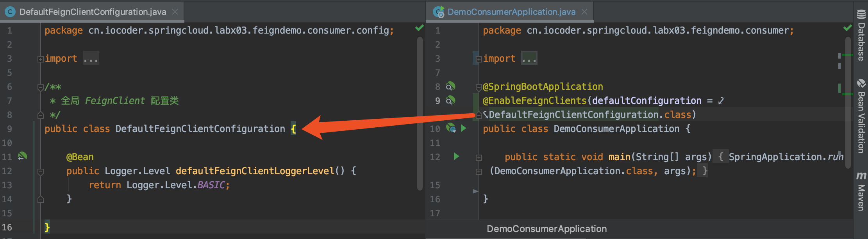
Task: Expand folded imports in right editor
Action: (x=479, y=59)
